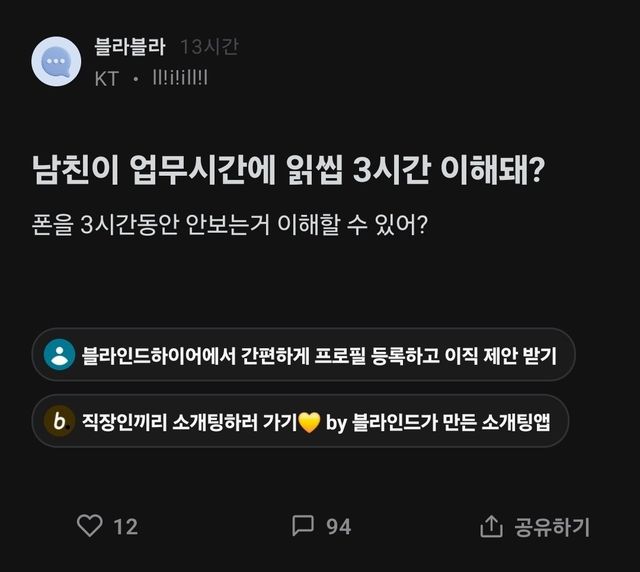
Task: Open '블라인드하이어에서 간편하게 프로필 등록하고' banner text
Action: pyautogui.click(x=260, y=355)
